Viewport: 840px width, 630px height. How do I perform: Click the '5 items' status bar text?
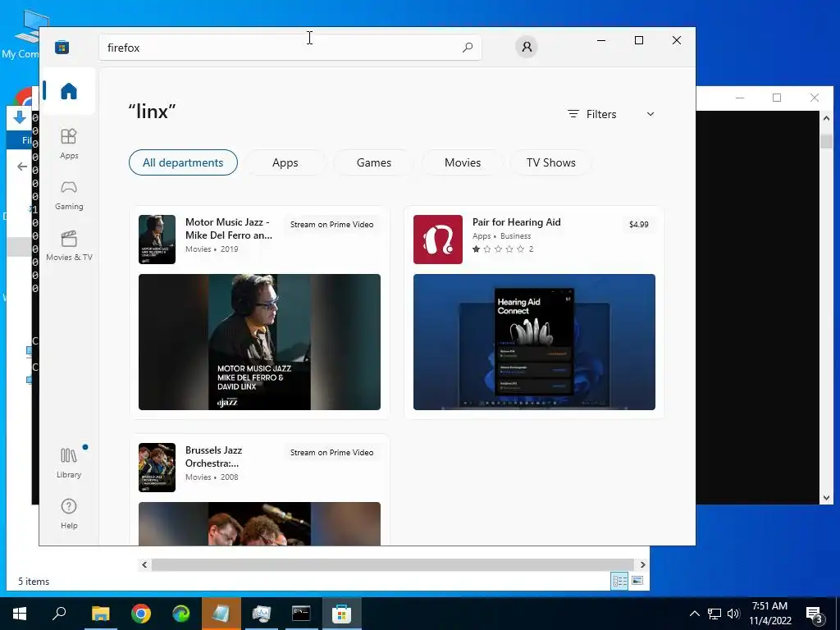tap(34, 582)
